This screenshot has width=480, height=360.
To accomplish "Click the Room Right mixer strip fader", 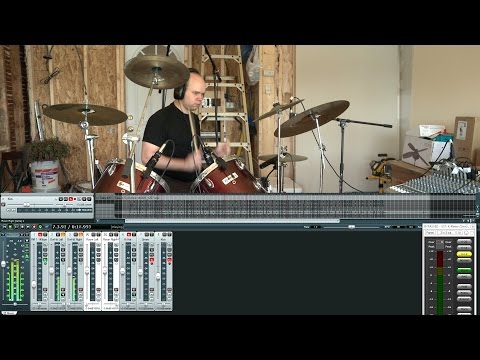I will (x=105, y=270).
